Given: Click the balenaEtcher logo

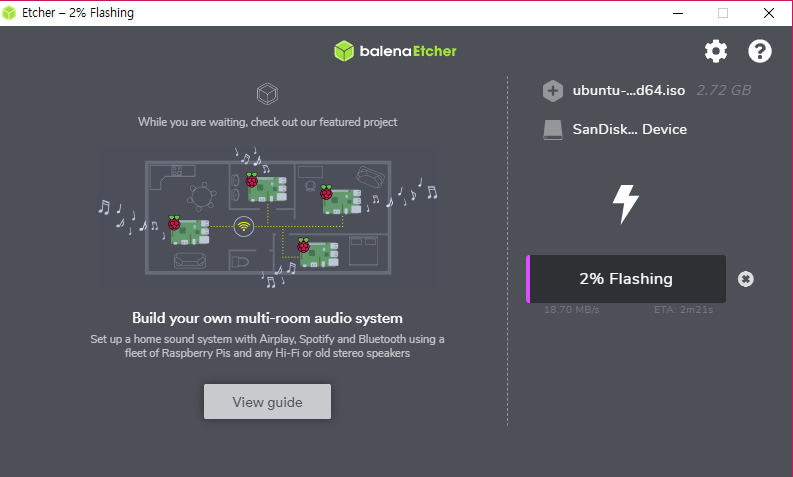Looking at the screenshot, I should coord(395,51).
